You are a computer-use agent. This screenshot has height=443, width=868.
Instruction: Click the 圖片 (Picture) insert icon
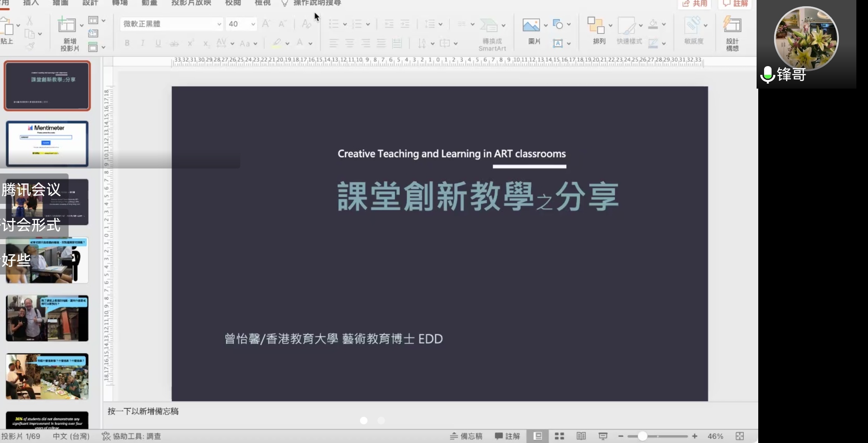[531, 25]
